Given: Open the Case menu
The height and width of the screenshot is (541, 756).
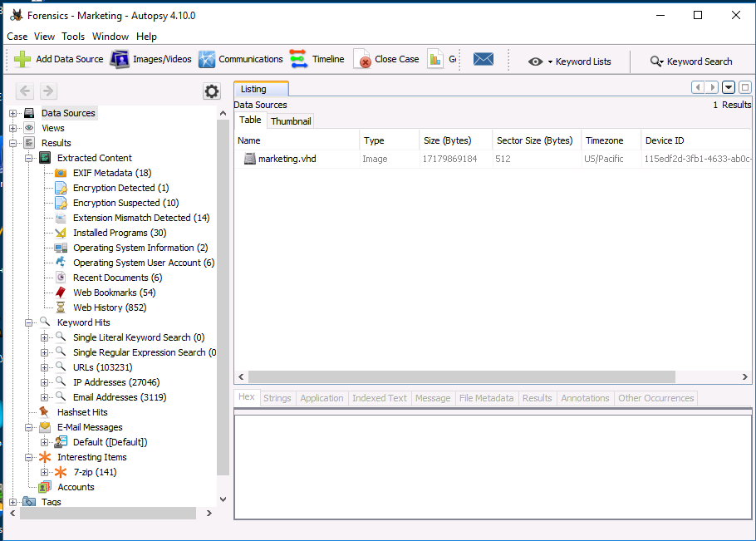Looking at the screenshot, I should [17, 37].
